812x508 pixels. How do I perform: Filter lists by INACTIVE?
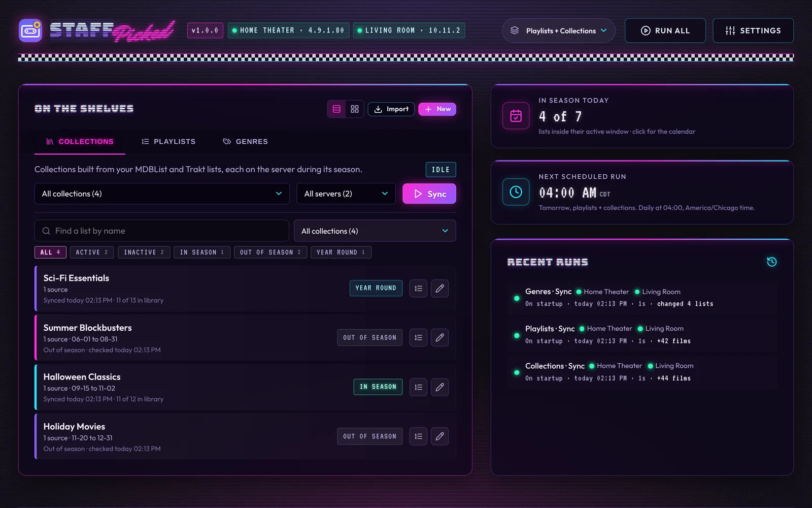click(144, 252)
